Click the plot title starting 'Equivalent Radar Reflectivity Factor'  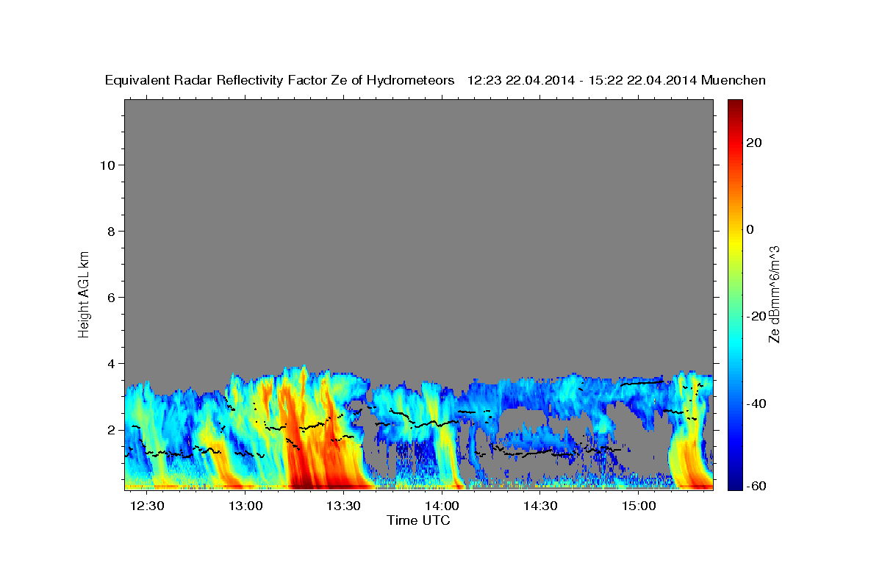(435, 80)
